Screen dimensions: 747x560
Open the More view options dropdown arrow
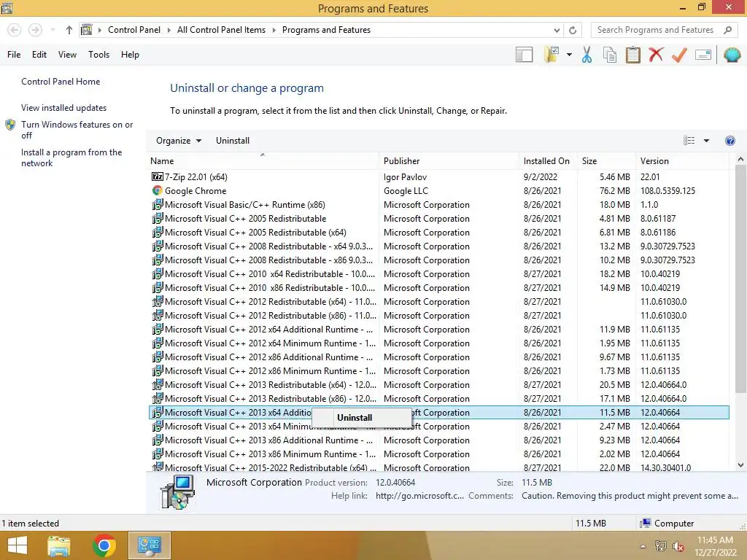706,141
